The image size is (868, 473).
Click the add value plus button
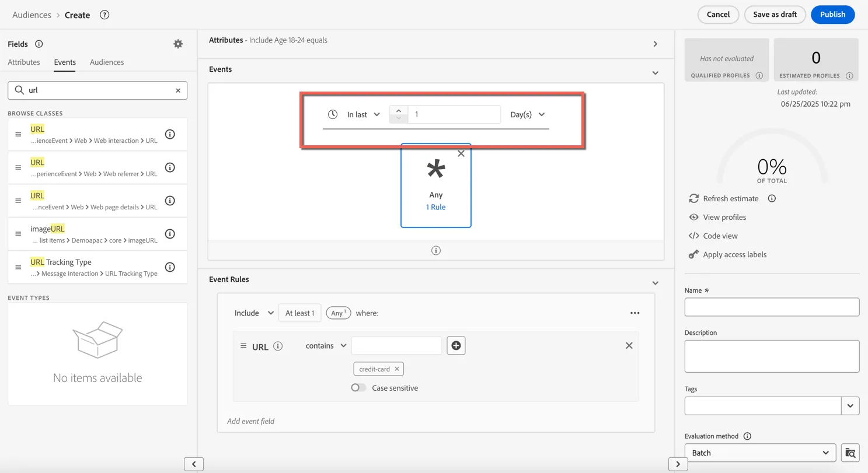pos(456,345)
